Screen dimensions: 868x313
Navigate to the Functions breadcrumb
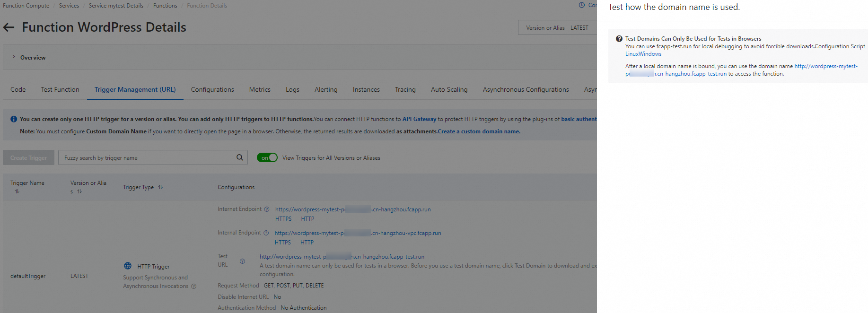165,6
